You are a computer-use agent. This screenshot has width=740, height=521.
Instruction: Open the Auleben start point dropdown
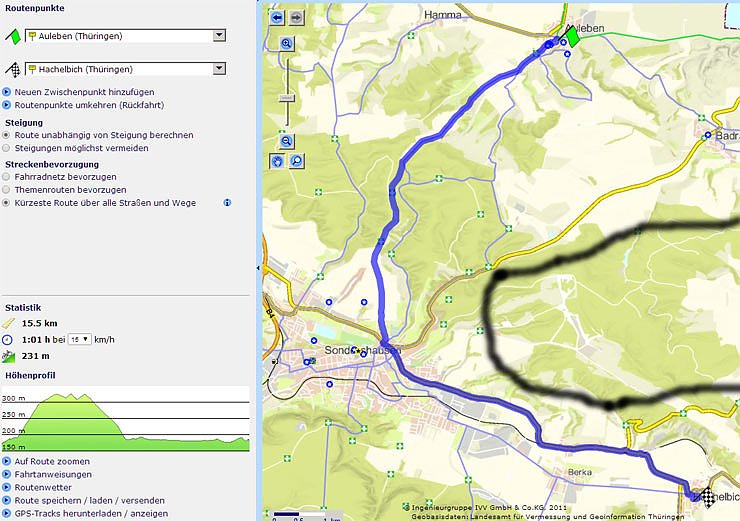click(219, 36)
